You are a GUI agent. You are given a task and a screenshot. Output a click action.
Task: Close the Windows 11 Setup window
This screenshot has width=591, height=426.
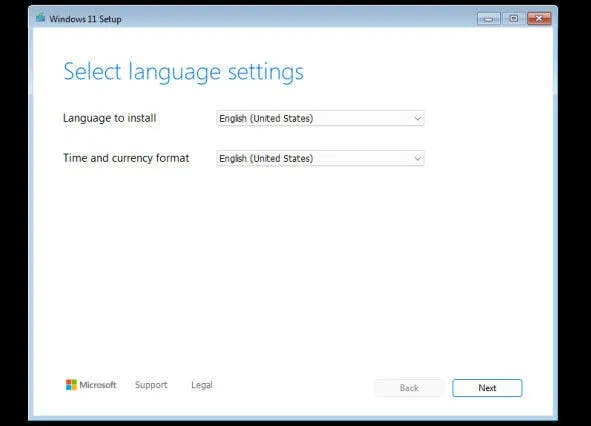539,18
